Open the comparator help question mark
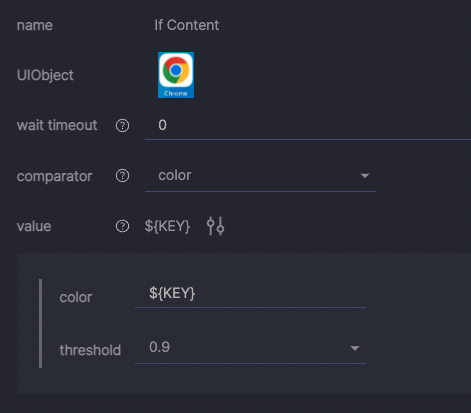 tap(122, 176)
